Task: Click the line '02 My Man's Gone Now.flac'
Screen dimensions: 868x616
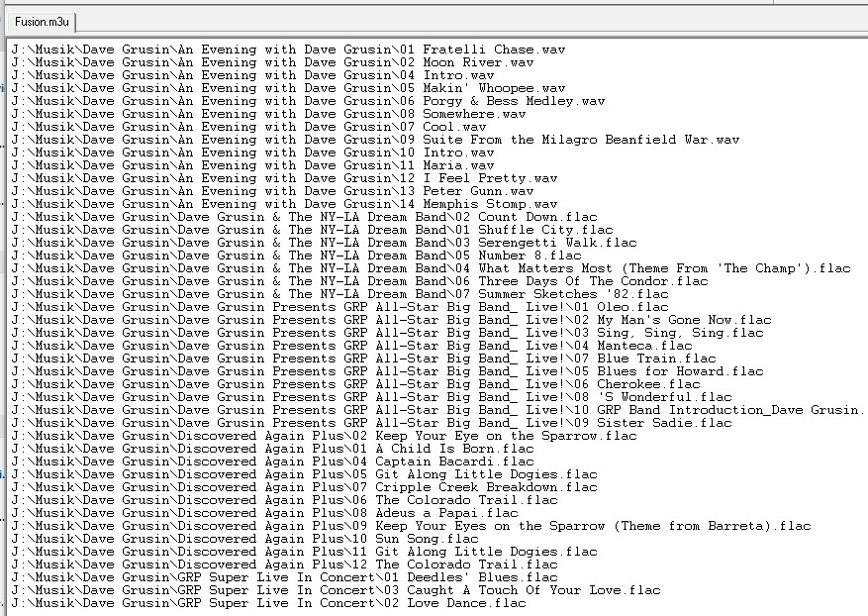Action: click(x=391, y=320)
